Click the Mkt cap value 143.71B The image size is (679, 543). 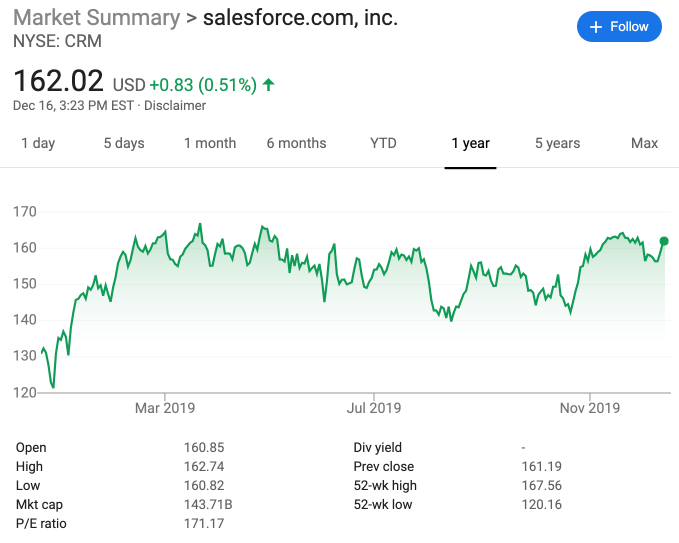(x=208, y=505)
